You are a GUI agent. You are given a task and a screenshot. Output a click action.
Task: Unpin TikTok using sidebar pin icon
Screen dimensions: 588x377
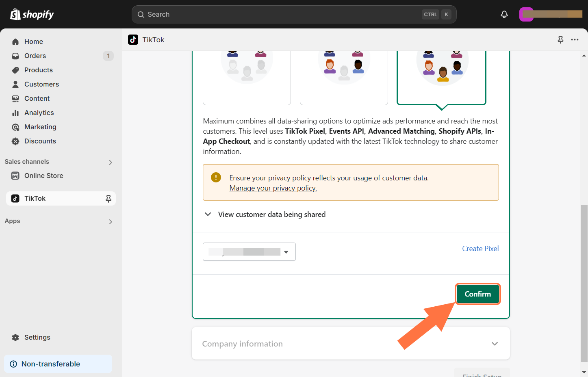[108, 198]
